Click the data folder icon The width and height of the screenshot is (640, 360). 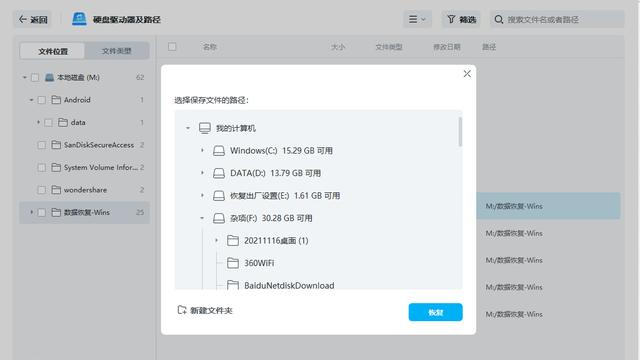[63, 122]
